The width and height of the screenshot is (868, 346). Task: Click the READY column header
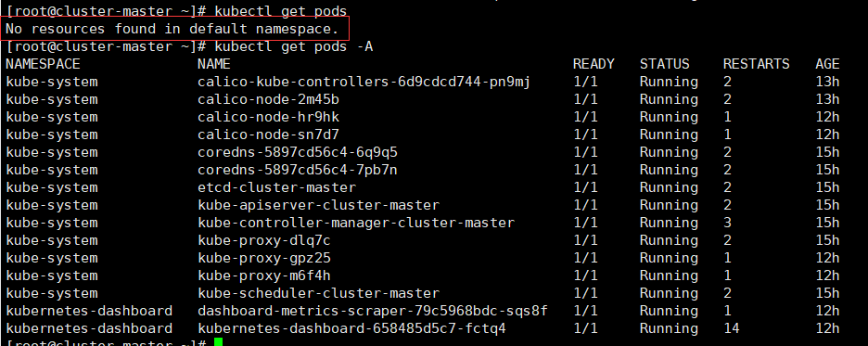coord(594,64)
